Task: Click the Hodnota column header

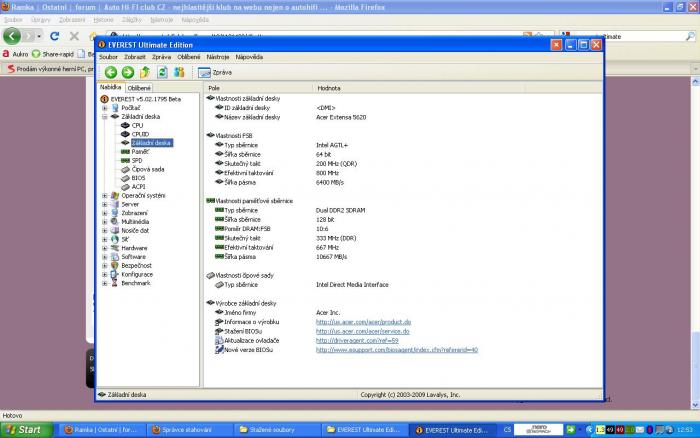Action: pyautogui.click(x=329, y=88)
